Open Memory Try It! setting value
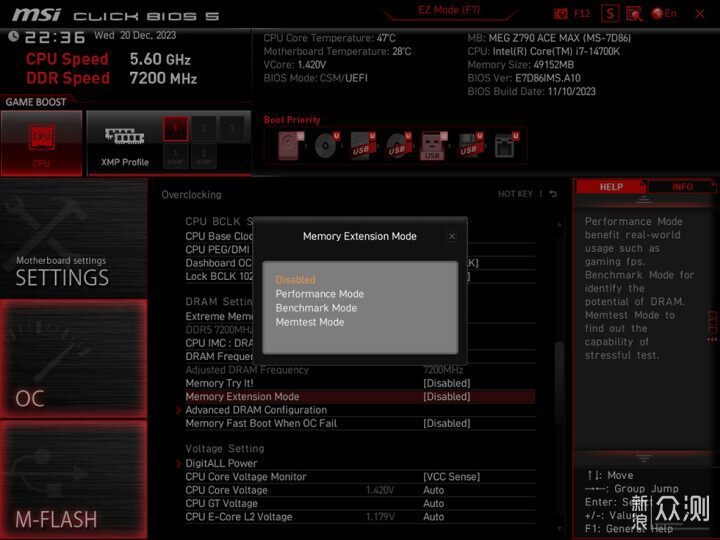 (446, 383)
